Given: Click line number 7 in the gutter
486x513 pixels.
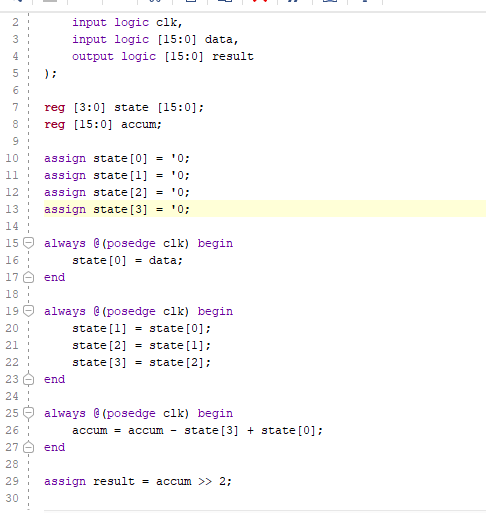Looking at the screenshot, I should coord(15,107).
